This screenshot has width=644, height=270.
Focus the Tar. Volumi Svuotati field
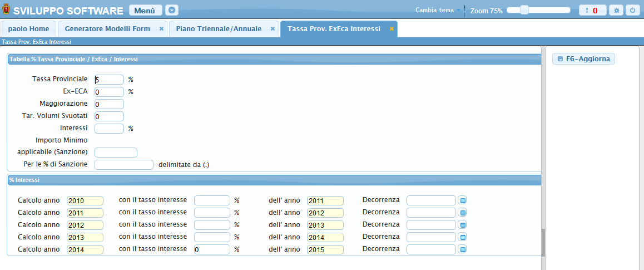tap(109, 116)
